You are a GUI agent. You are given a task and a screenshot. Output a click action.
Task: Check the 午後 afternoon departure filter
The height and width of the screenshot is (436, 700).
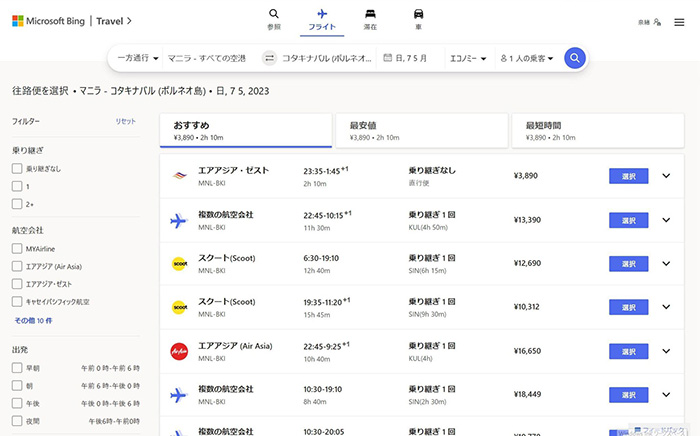click(17, 403)
